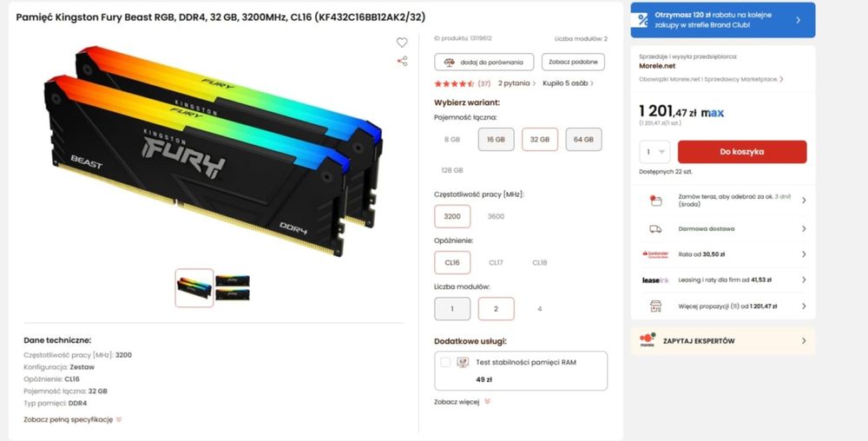Image resolution: width=868 pixels, height=441 pixels.
Task: Click the store icon for more offers
Action: click(655, 306)
